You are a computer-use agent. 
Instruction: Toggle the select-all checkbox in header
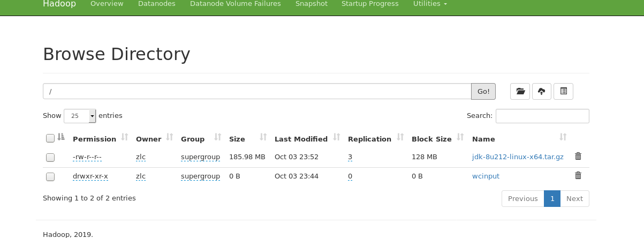click(50, 138)
